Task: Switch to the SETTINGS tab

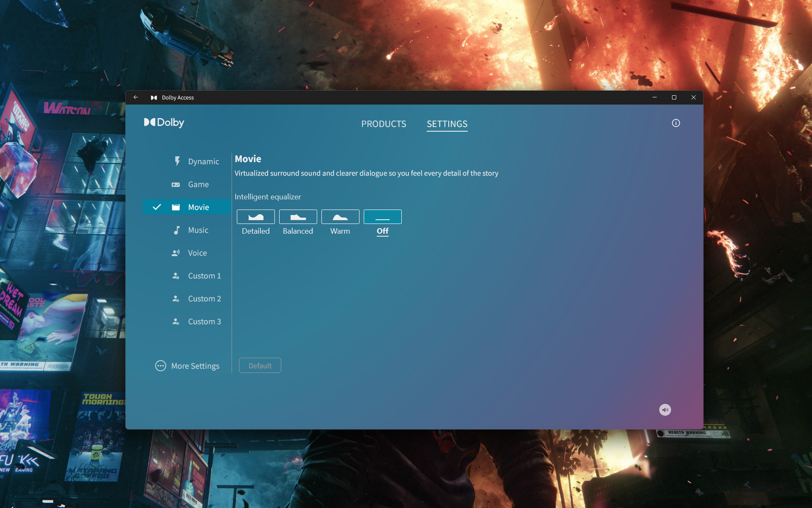Action: pos(447,124)
